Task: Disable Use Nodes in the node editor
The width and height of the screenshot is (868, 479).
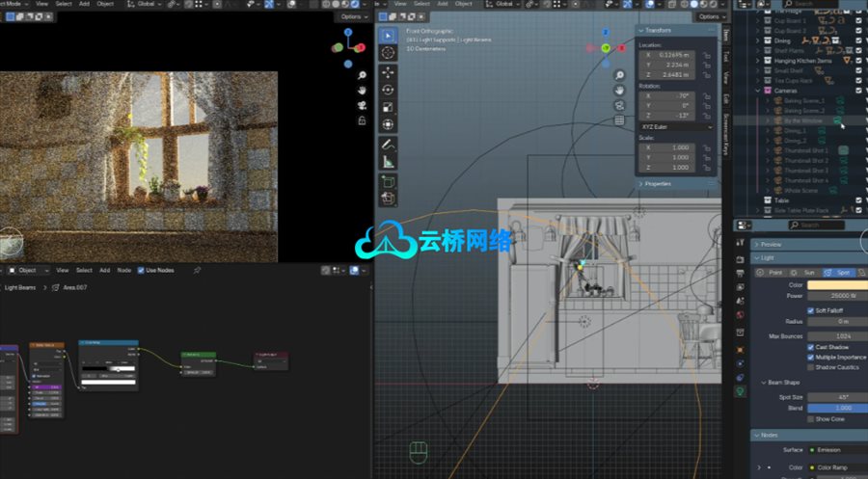Action: (141, 270)
